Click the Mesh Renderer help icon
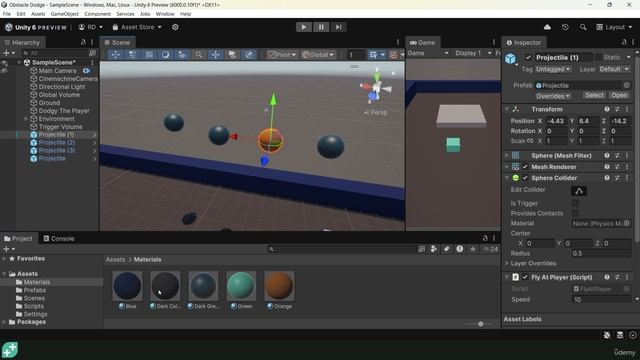This screenshot has height=360, width=640. (607, 167)
